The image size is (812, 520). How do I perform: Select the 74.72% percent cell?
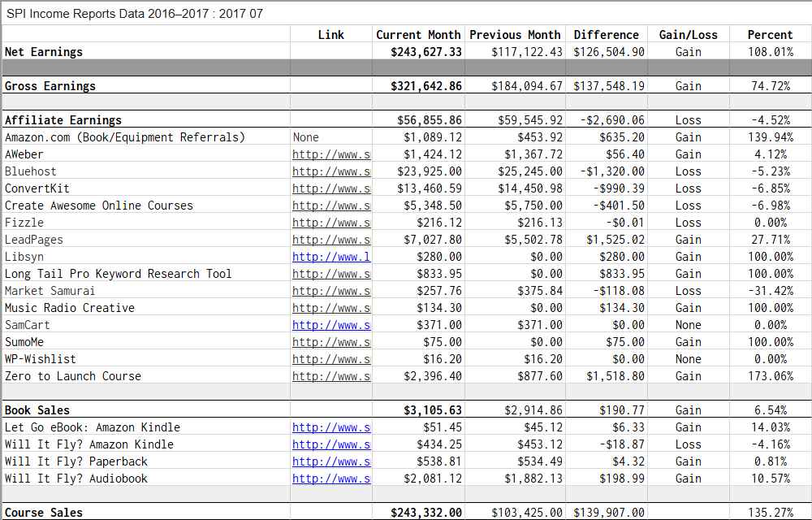[771, 86]
